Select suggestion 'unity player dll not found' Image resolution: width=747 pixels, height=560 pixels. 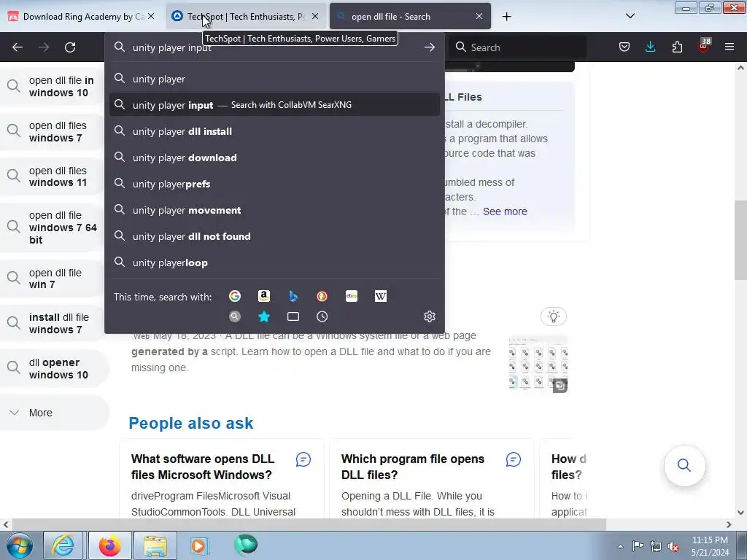pos(274,236)
